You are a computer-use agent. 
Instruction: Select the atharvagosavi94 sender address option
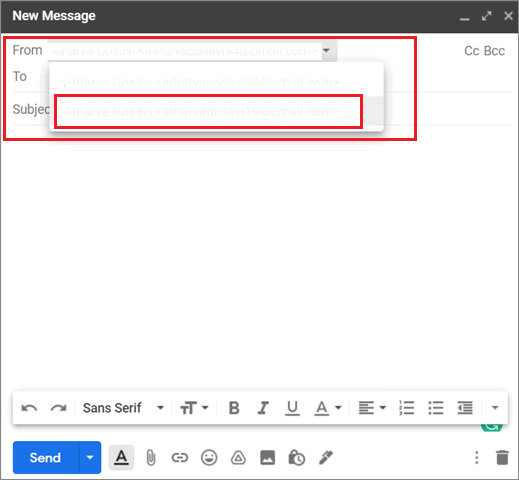(202, 81)
